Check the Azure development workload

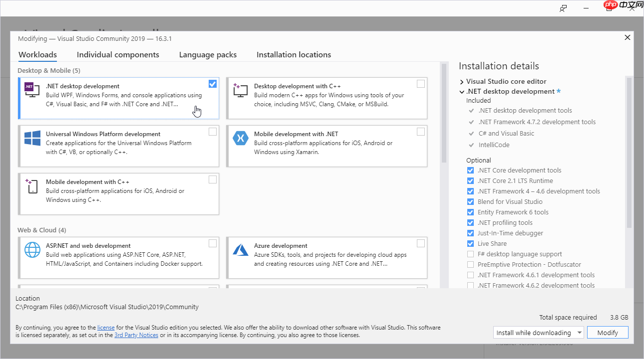click(x=421, y=243)
